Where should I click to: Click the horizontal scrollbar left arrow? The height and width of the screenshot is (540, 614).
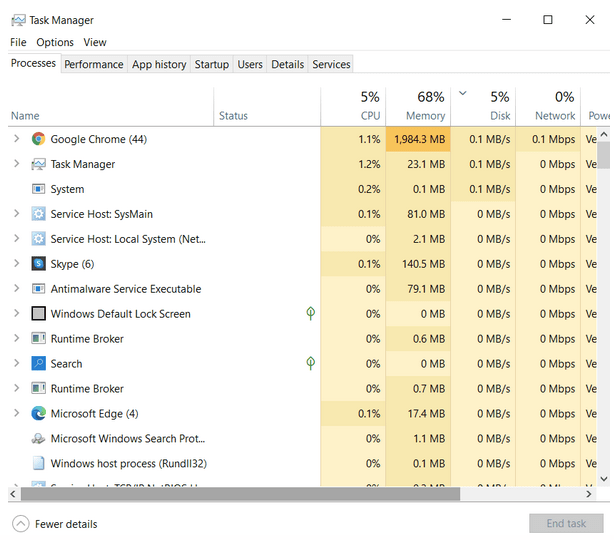click(x=13, y=494)
